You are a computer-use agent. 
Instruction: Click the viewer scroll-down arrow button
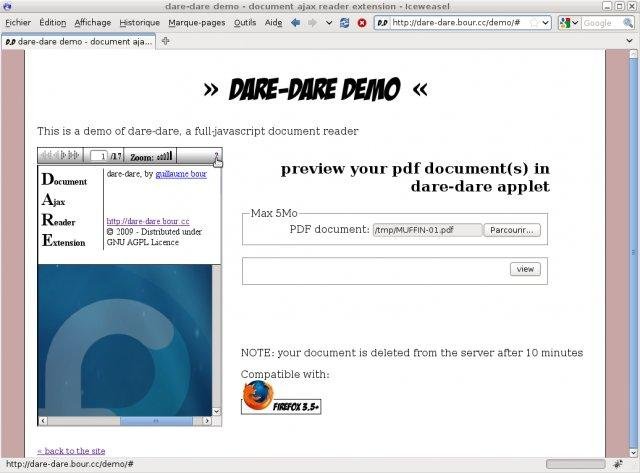pos(217,411)
